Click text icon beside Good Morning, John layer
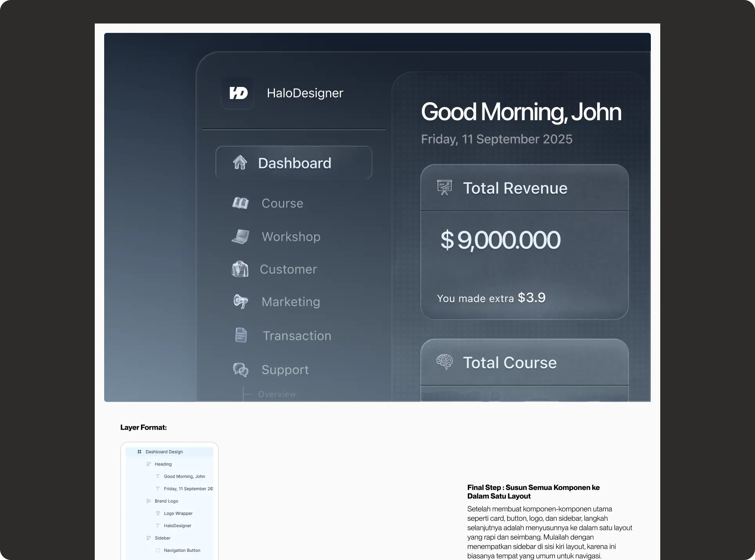 click(x=158, y=476)
